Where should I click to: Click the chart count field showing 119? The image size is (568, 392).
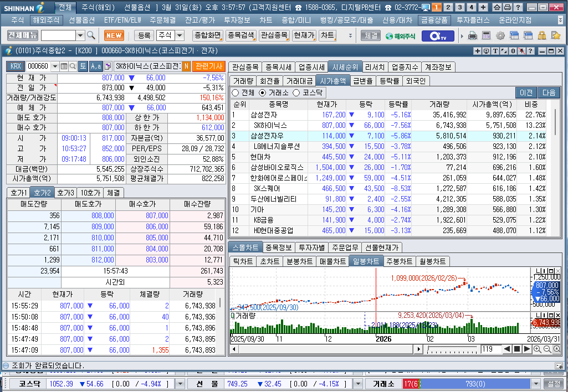[490, 349]
